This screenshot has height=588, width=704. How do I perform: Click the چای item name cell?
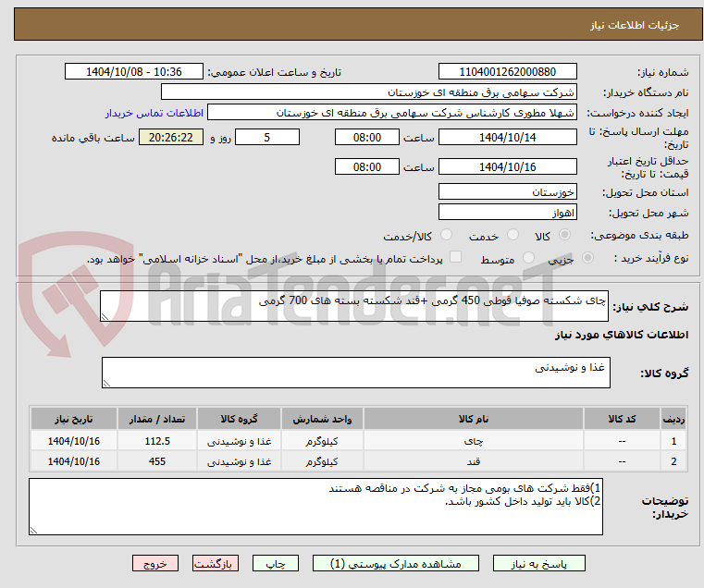coord(474,441)
